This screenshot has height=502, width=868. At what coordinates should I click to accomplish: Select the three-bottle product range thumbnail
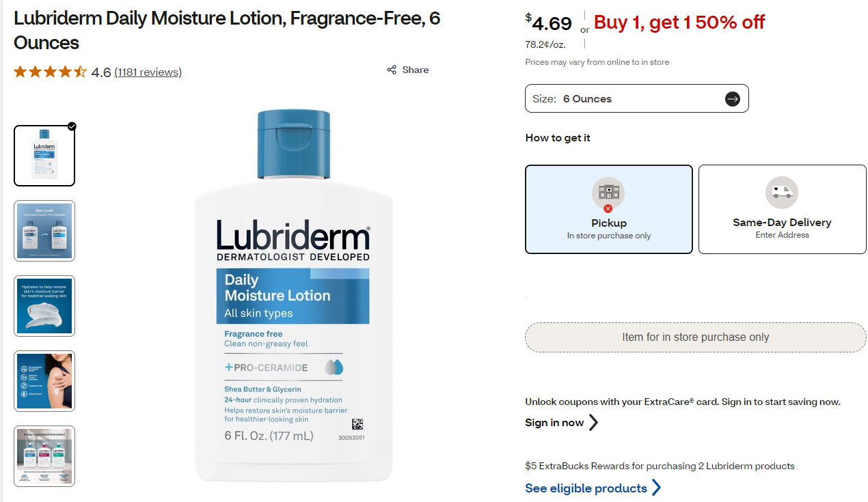tap(44, 456)
